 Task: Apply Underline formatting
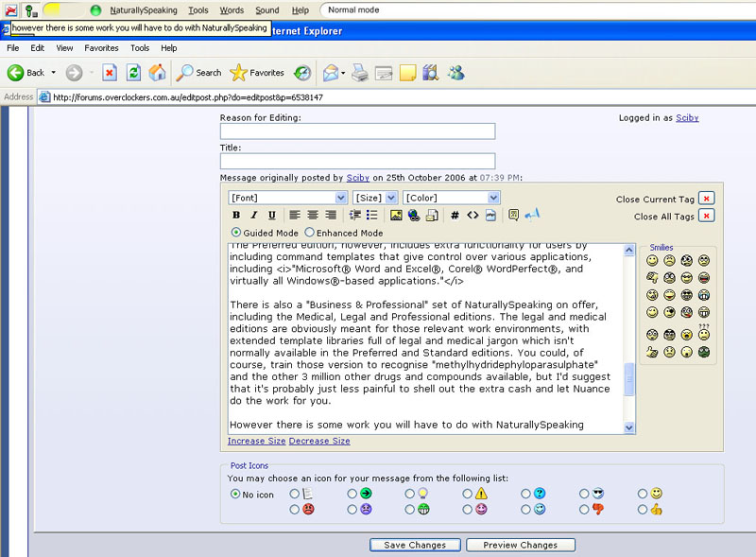point(272,216)
